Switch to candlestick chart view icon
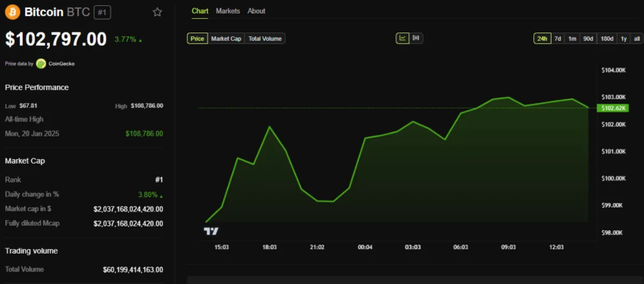The image size is (644, 284). point(417,38)
